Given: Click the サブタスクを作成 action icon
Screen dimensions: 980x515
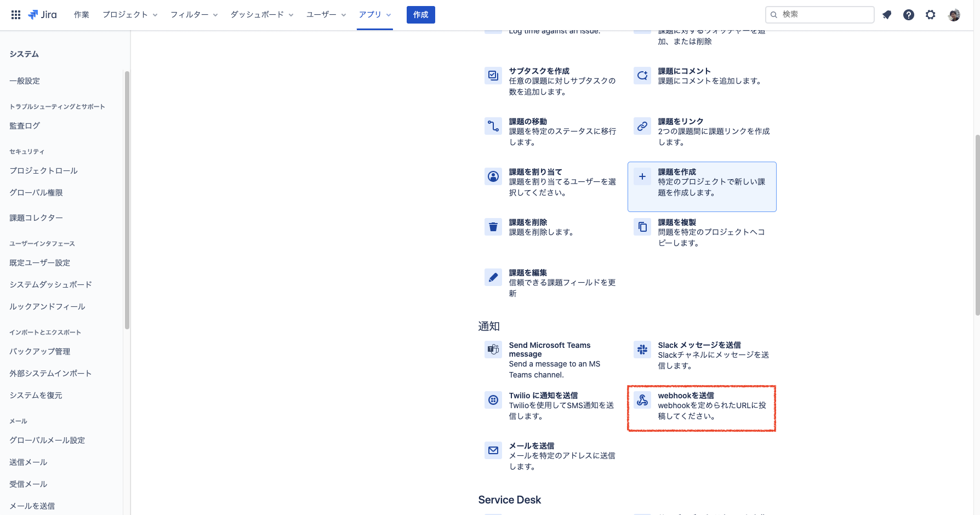Looking at the screenshot, I should 493,76.
